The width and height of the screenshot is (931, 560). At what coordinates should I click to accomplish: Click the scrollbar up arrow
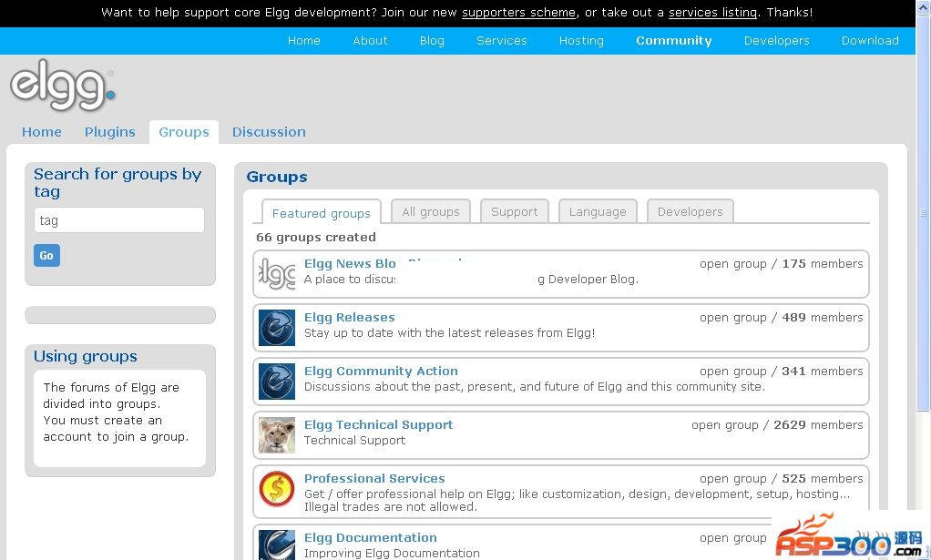tap(924, 7)
